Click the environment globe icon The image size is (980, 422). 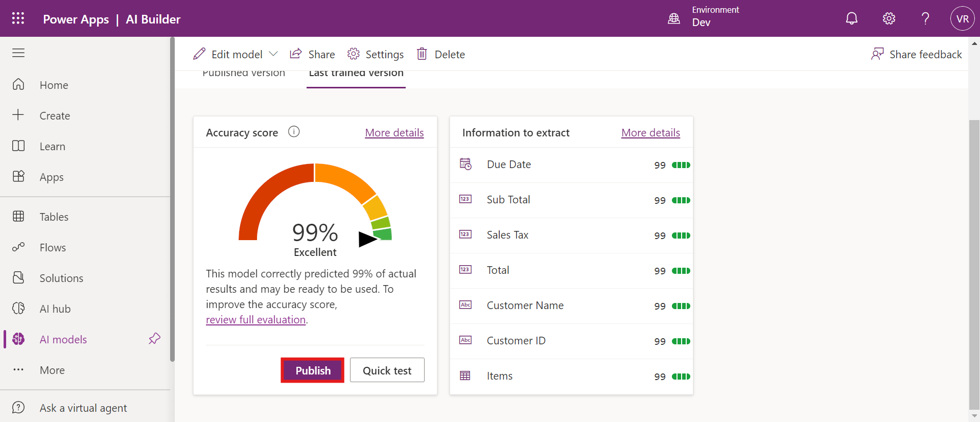(674, 19)
